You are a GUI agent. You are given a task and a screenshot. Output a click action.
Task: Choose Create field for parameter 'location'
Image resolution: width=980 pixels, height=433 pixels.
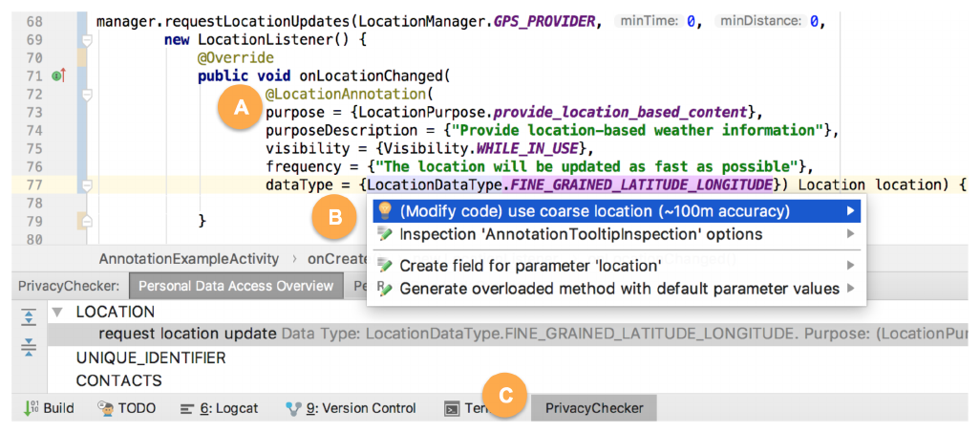[617, 266]
